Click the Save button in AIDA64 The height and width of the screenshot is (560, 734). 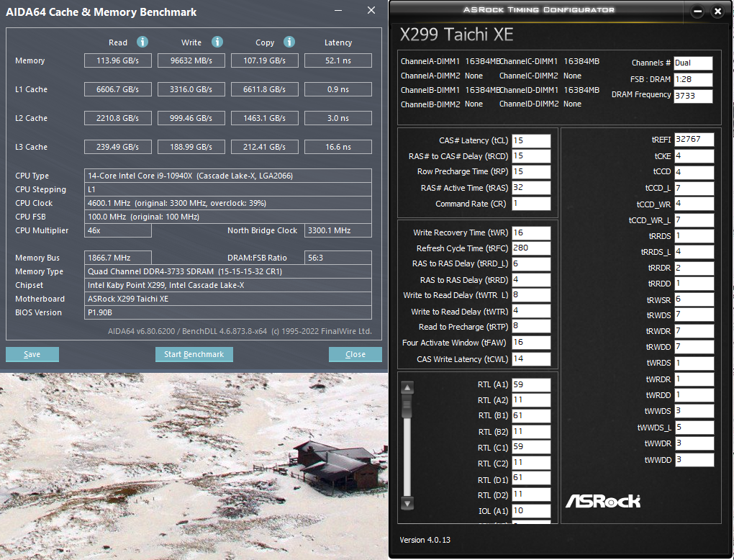pos(32,354)
